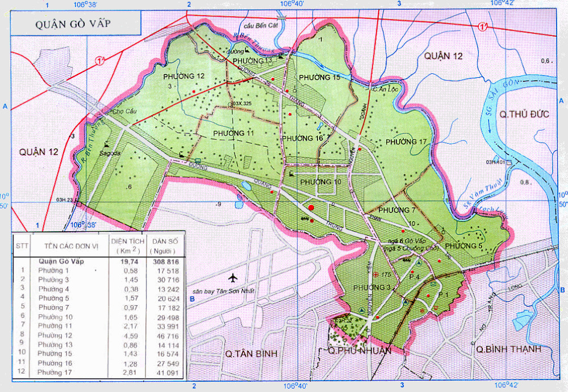Click the PHƯỜNG 7 label on the map
Viewport: 568px width, 392px height.
396,210
